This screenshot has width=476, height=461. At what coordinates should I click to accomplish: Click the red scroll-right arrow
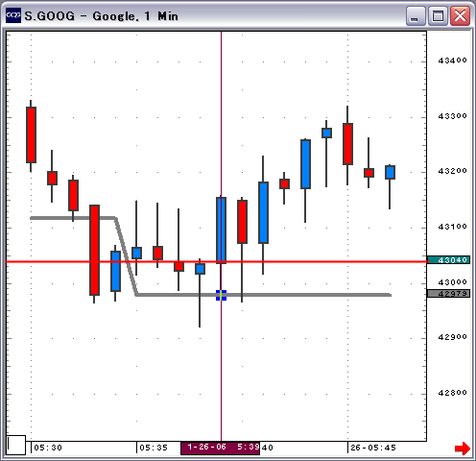463,449
